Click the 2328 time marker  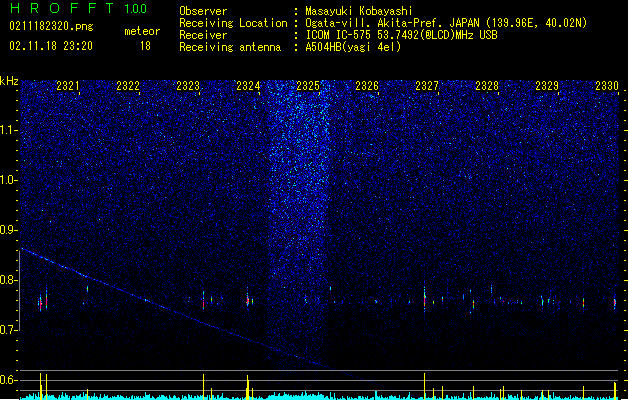point(487,86)
